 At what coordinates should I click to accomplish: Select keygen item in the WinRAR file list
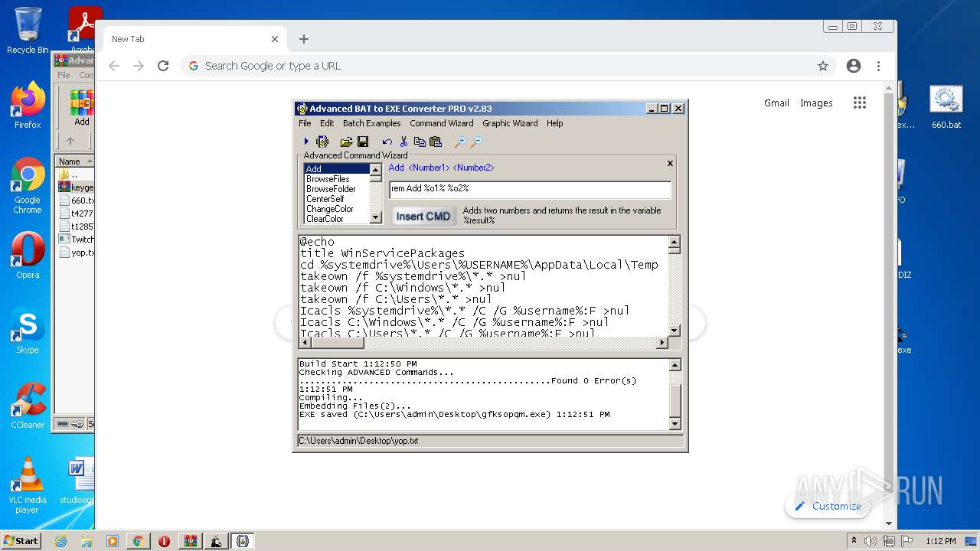point(77,187)
